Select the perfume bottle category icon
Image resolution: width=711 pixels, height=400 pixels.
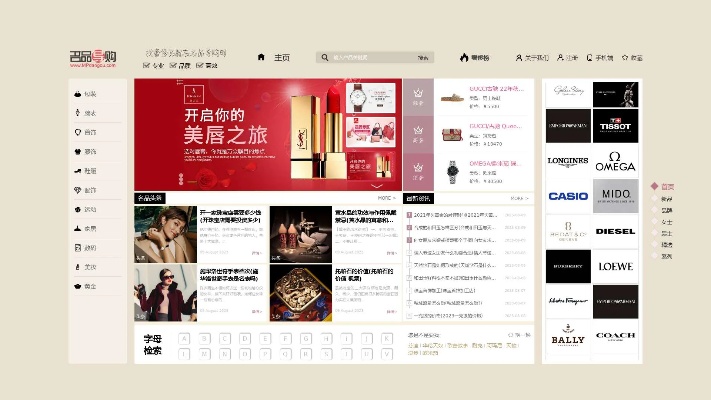[x=78, y=267]
